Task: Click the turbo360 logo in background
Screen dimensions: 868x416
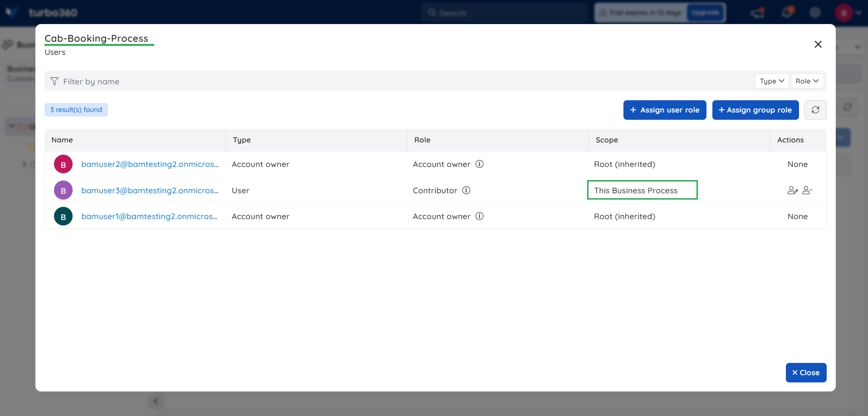Action: 42,13
